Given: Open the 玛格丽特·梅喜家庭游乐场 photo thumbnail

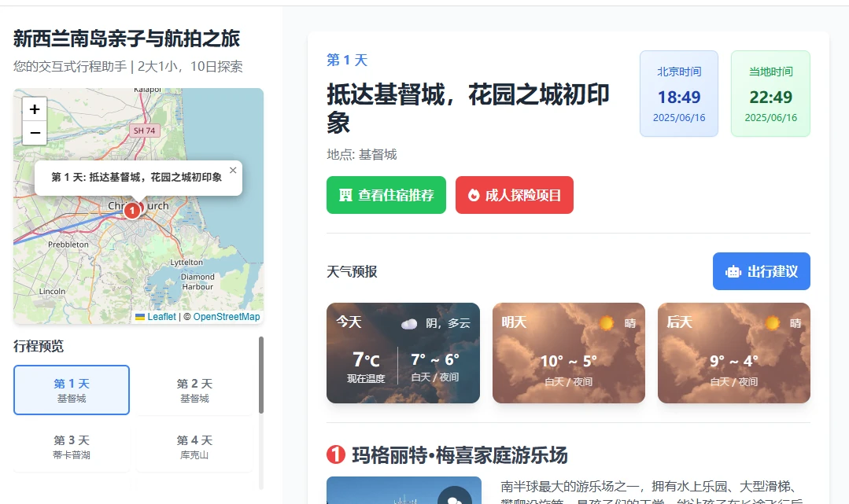Looking at the screenshot, I should [404, 491].
